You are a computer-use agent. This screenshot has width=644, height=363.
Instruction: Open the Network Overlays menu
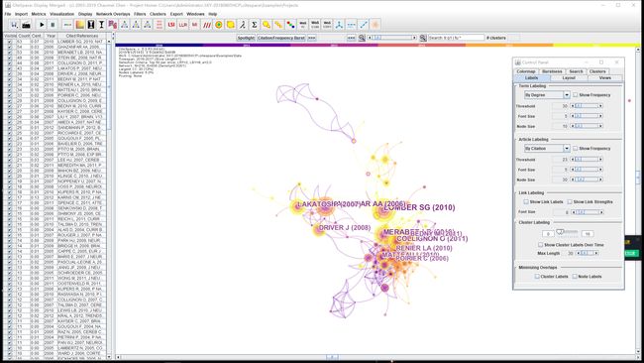[113, 14]
